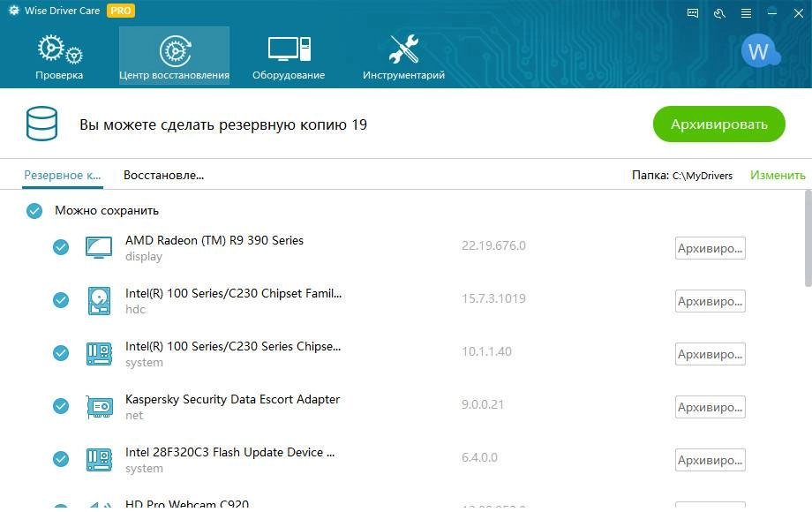Click the vertical scrollbar thumb
Viewport: 812px width, 512px height.
pos(808,238)
